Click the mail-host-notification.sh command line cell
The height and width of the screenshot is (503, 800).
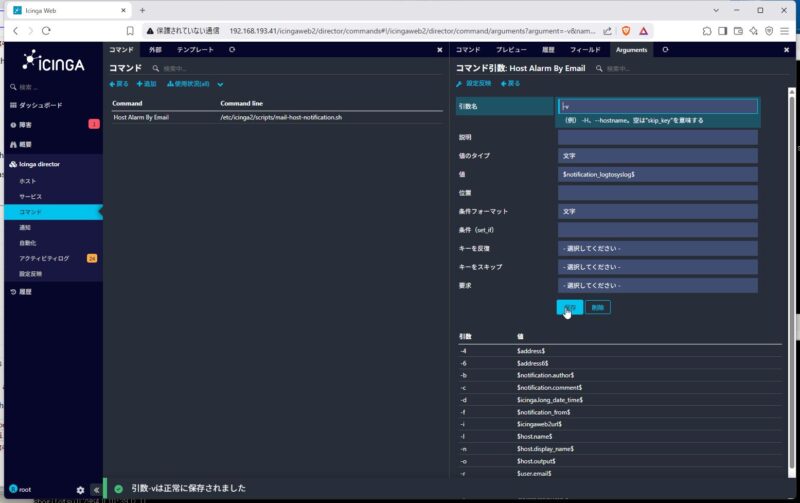(281, 117)
